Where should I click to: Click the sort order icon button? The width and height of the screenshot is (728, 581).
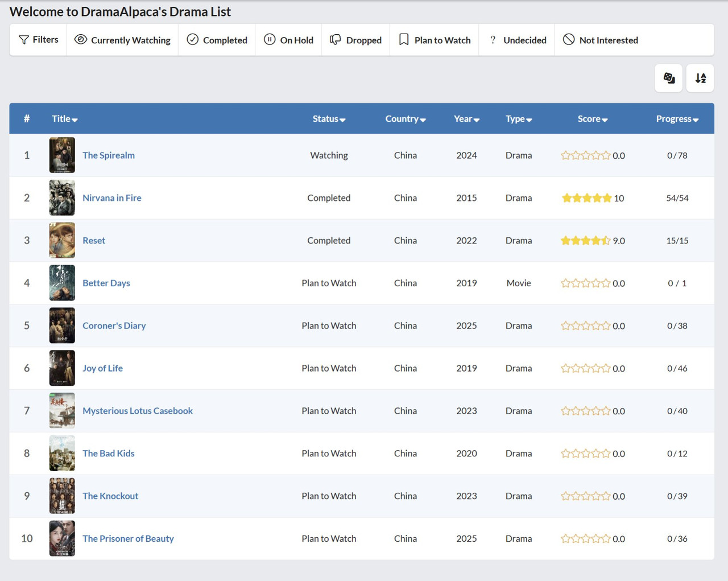[700, 78]
